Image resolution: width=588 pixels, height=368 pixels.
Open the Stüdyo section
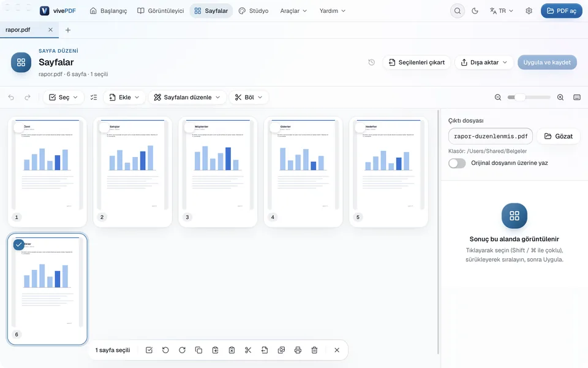[x=254, y=11]
